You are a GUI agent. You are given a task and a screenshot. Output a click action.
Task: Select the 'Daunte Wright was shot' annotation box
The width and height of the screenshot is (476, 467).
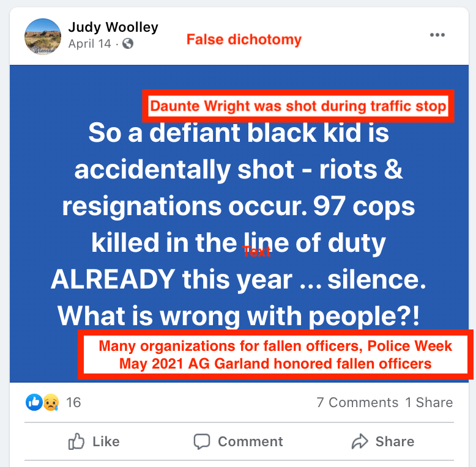tap(298, 106)
